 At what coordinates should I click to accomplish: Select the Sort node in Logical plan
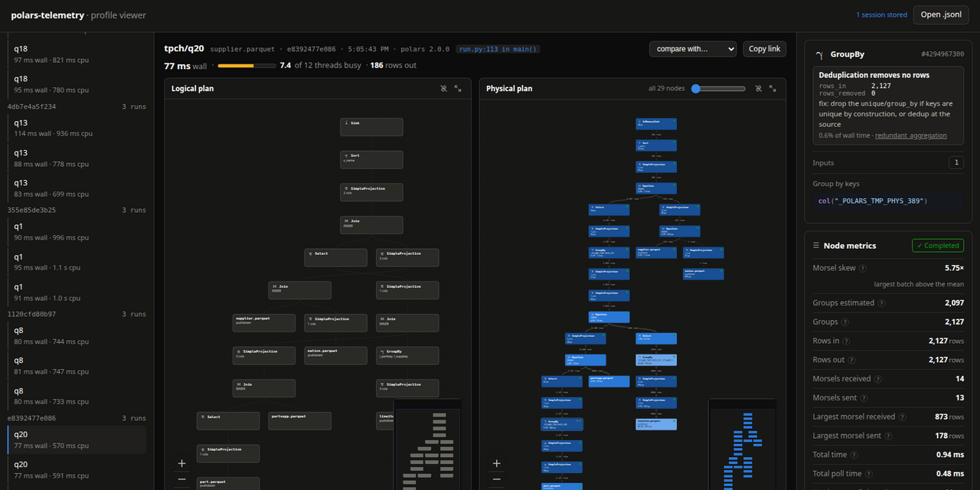click(371, 159)
